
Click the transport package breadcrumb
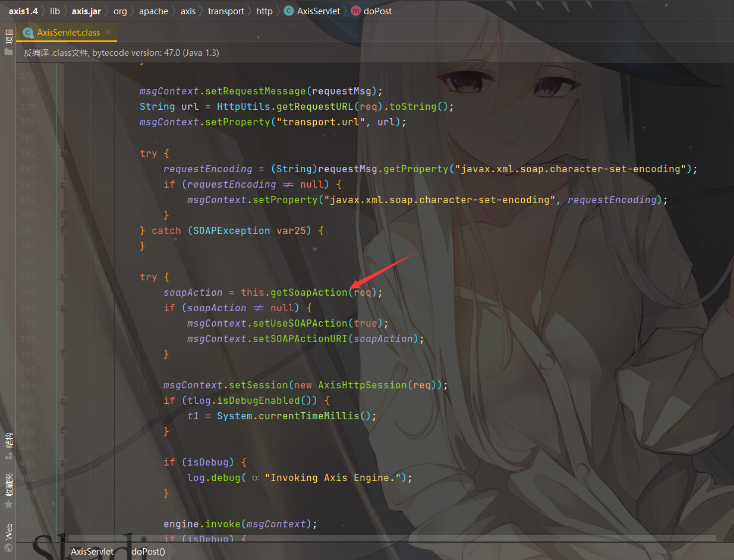coord(226,11)
